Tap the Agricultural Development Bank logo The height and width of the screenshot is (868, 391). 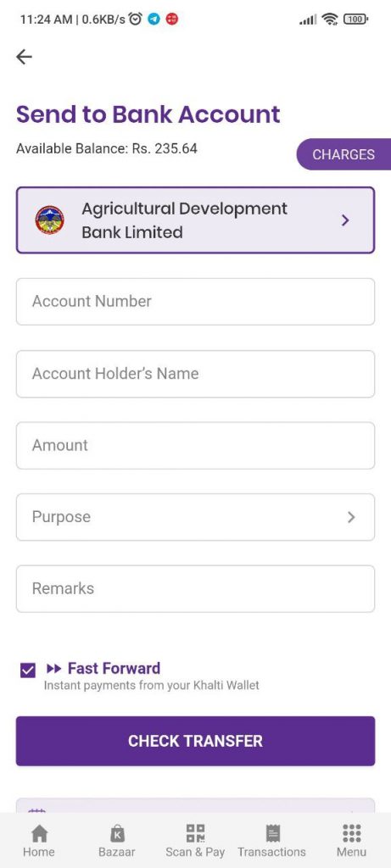pyautogui.click(x=50, y=220)
